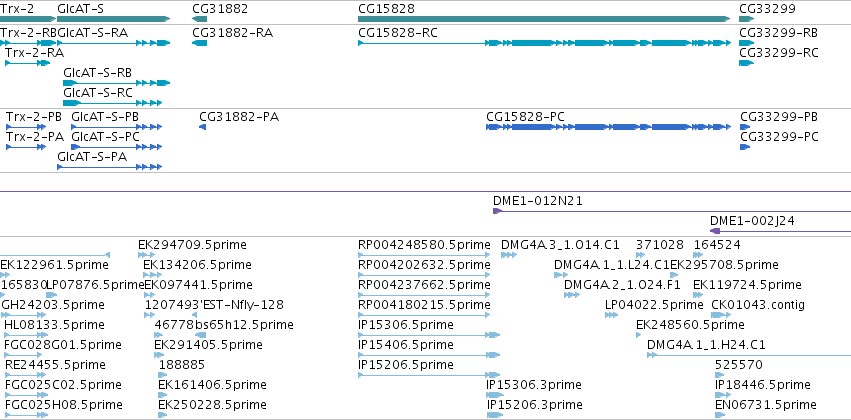The width and height of the screenshot is (851, 420).
Task: Click the DMG4A.3_1.O14.C1 EST glyph
Action: [x=509, y=254]
